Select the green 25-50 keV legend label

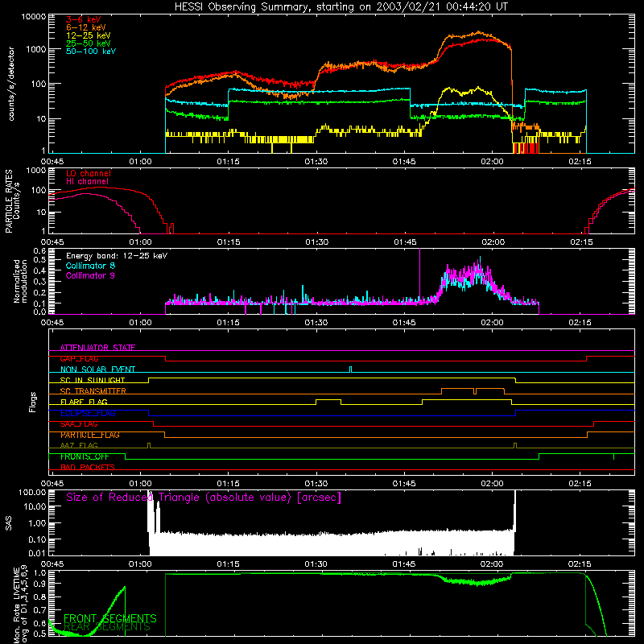89,43
